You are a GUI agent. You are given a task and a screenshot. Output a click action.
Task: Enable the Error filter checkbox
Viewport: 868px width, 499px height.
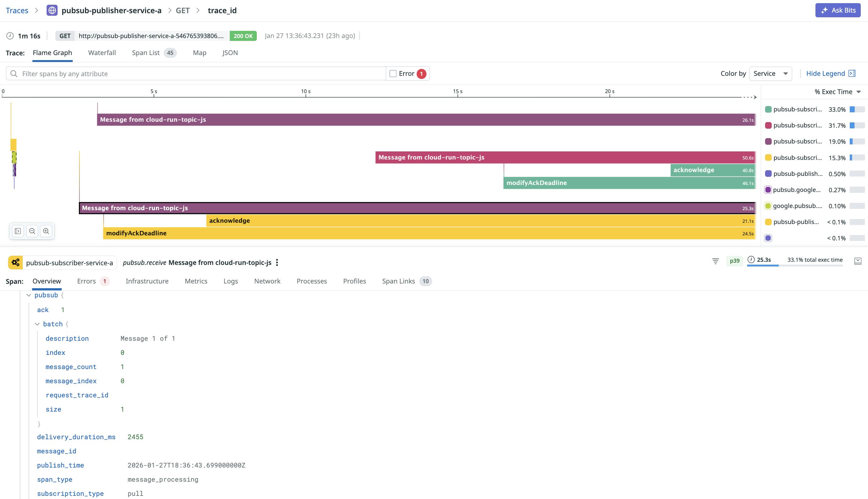[392, 73]
